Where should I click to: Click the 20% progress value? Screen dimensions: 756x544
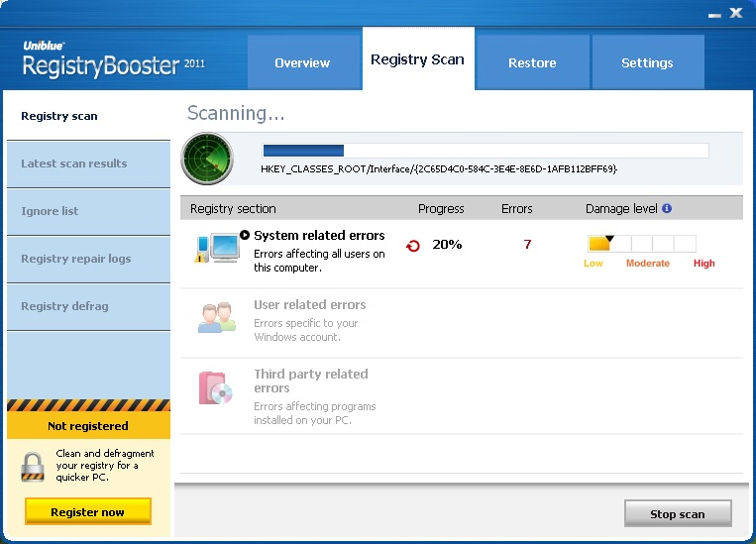point(447,245)
